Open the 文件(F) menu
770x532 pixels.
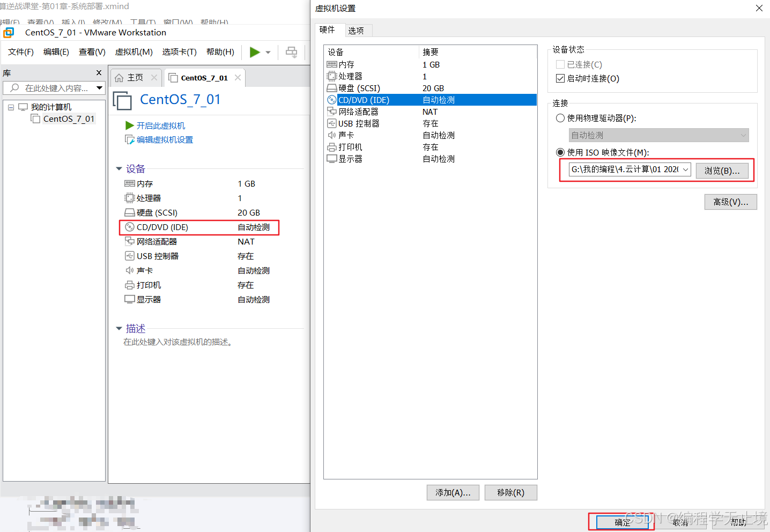coord(21,52)
